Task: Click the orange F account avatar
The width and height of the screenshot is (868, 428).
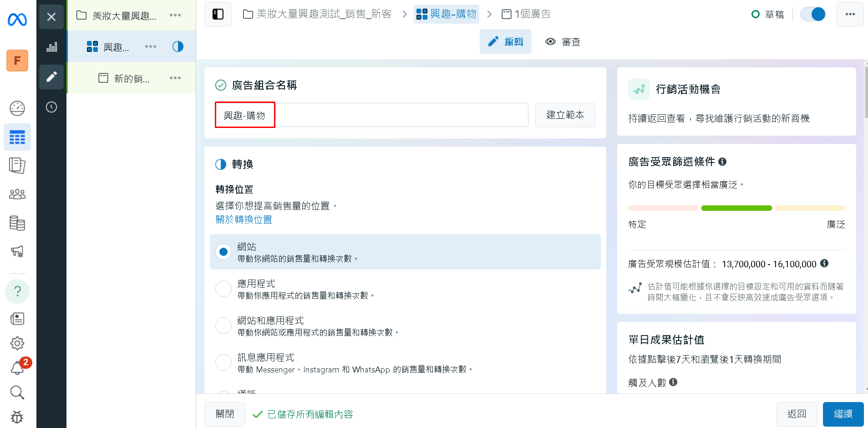Action: click(17, 61)
